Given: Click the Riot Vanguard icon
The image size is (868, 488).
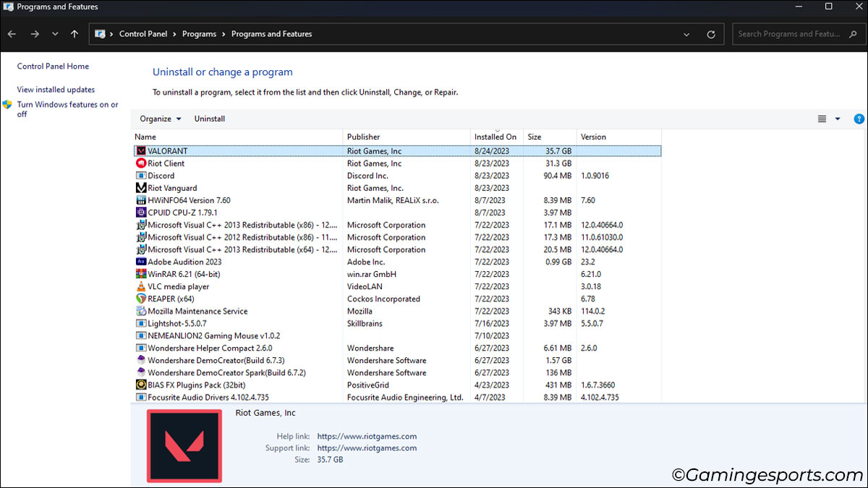Looking at the screenshot, I should pyautogui.click(x=141, y=188).
